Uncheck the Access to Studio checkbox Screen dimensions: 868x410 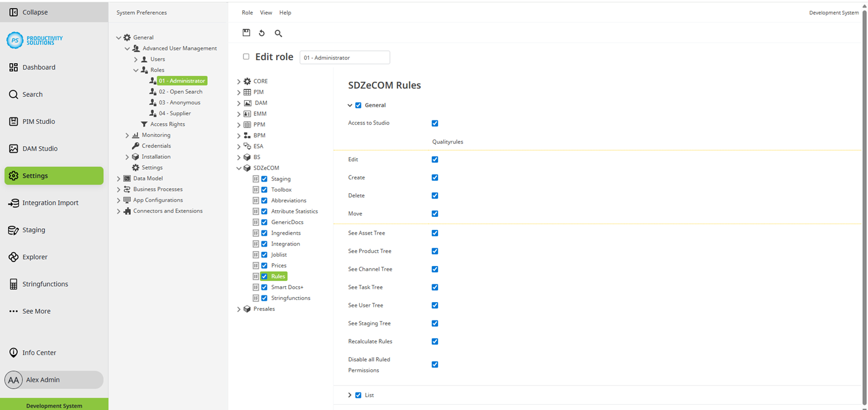click(435, 123)
